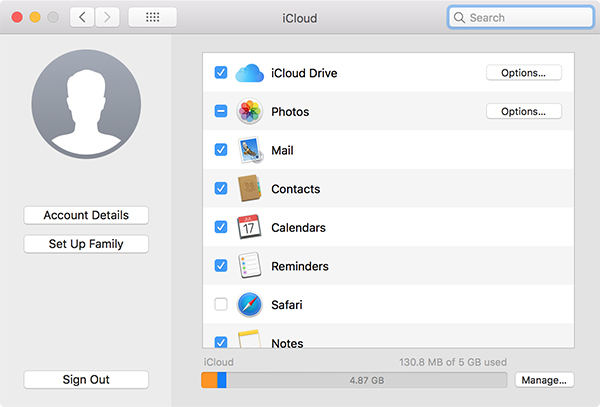The image size is (600, 407).
Task: Click the iCloud Drive cloud icon
Action: [x=249, y=73]
